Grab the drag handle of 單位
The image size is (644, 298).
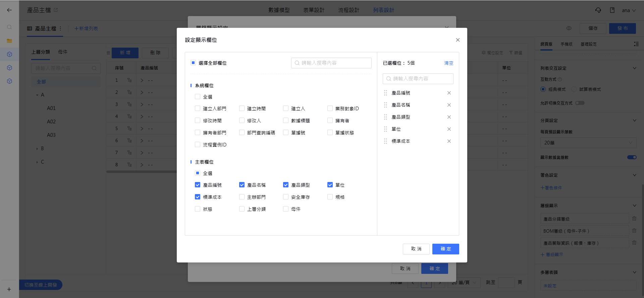coord(385,129)
